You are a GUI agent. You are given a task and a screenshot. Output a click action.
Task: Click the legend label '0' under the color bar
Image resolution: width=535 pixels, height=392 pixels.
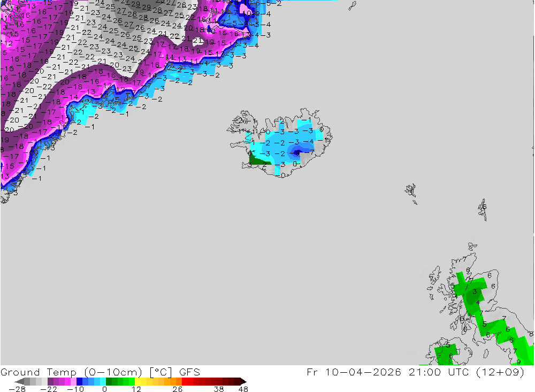click(x=104, y=389)
